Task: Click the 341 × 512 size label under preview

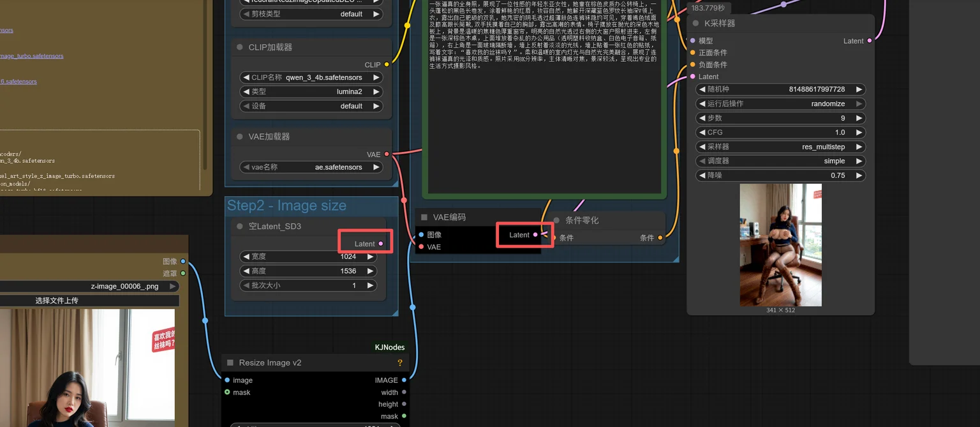Action: coord(780,310)
